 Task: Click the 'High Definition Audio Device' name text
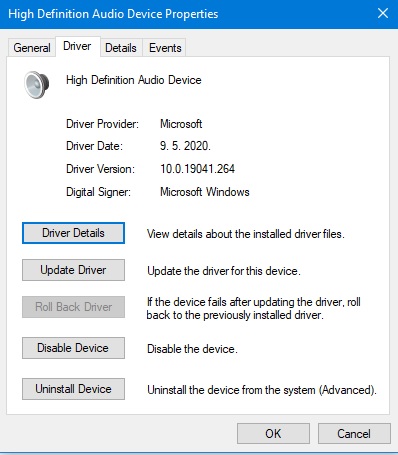coord(134,80)
